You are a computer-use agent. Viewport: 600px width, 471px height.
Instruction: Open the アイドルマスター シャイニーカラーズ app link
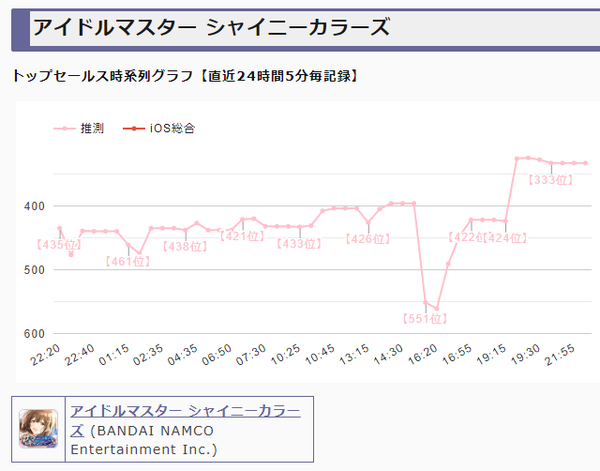click(x=185, y=420)
